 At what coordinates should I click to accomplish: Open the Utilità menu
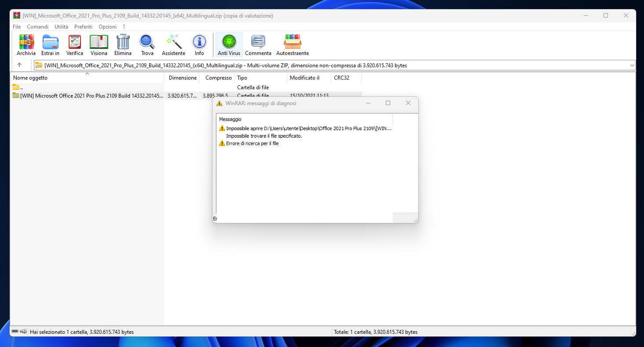coord(61,27)
